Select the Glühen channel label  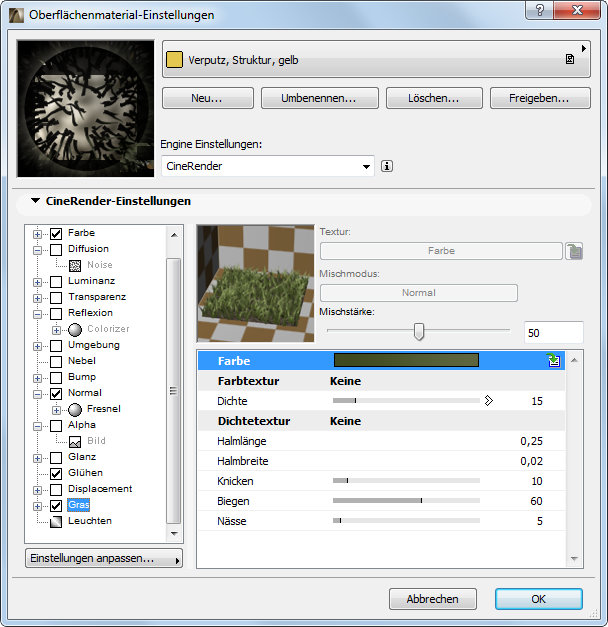(x=85, y=473)
